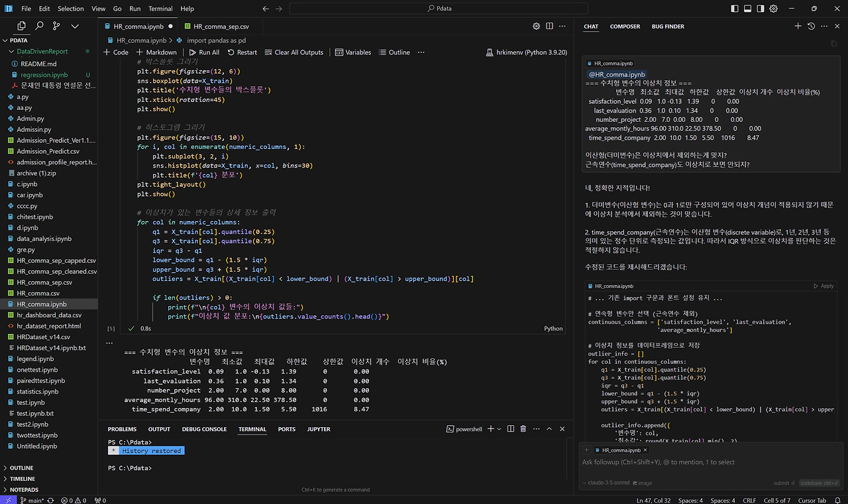
Task: Split the terminal pane
Action: coord(511,429)
